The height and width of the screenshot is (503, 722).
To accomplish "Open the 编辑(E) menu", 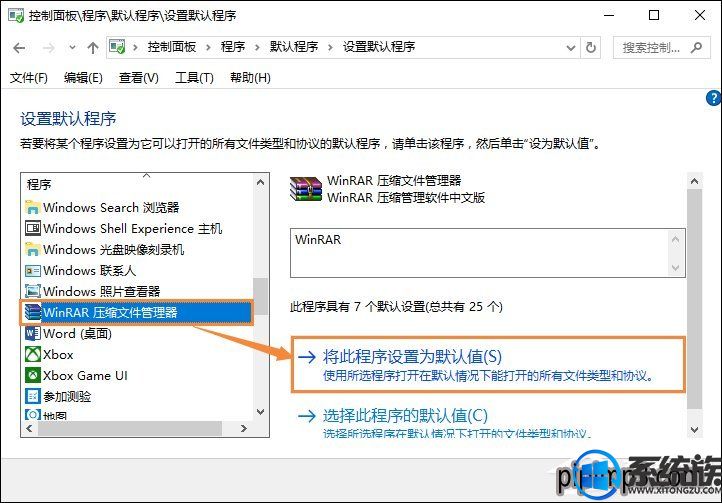I will pyautogui.click(x=83, y=78).
